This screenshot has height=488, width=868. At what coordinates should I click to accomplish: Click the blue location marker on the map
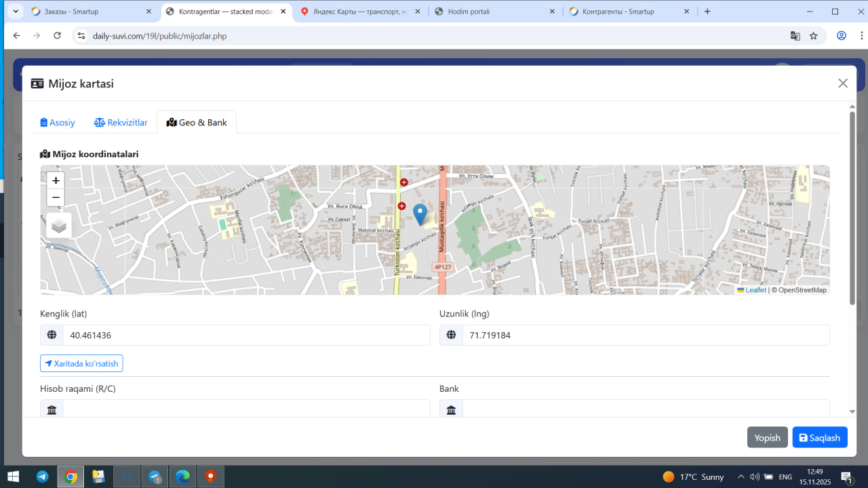pos(420,214)
